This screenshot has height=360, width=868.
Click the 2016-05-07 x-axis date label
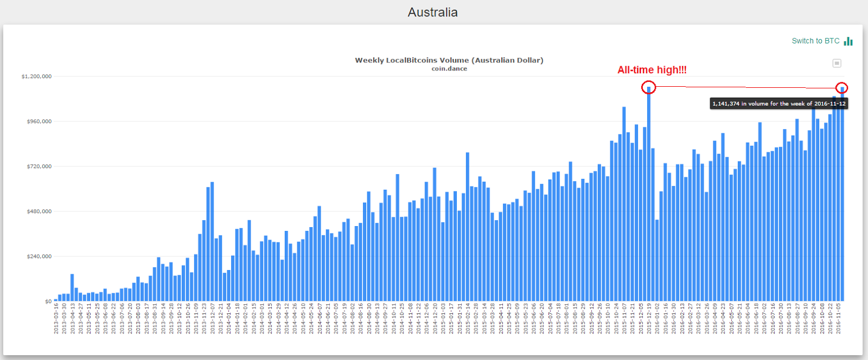(x=731, y=318)
